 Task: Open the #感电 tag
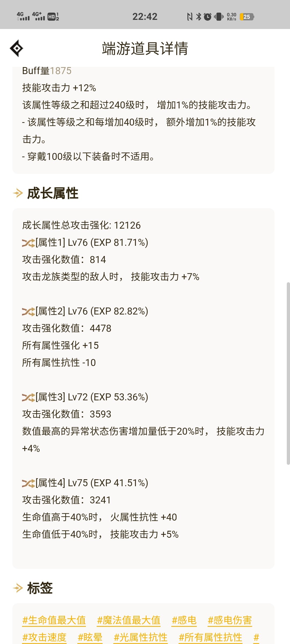pos(184,620)
